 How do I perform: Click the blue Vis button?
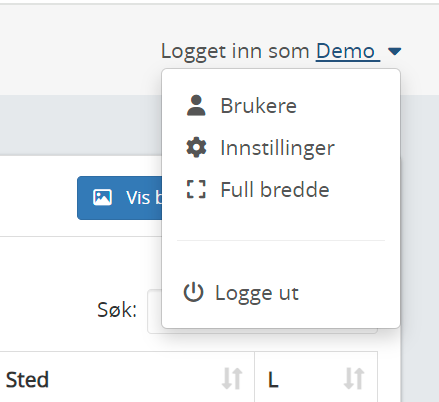pyautogui.click(x=120, y=198)
